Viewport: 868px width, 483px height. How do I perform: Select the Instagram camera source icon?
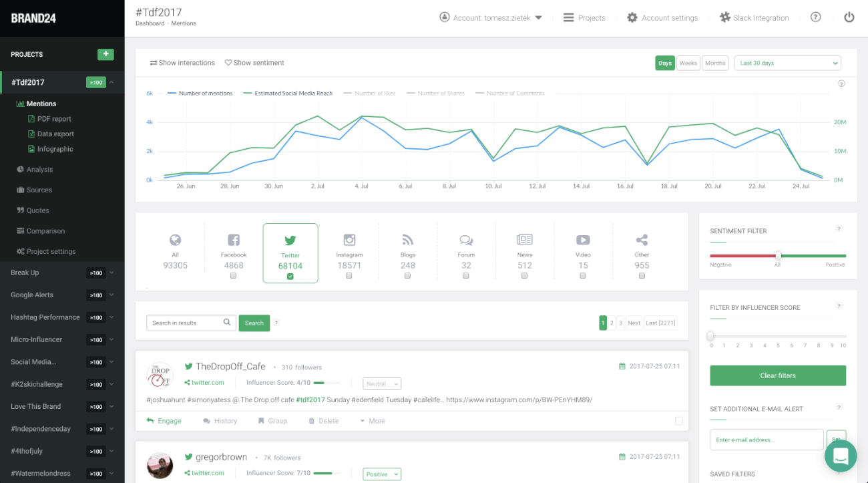349,240
